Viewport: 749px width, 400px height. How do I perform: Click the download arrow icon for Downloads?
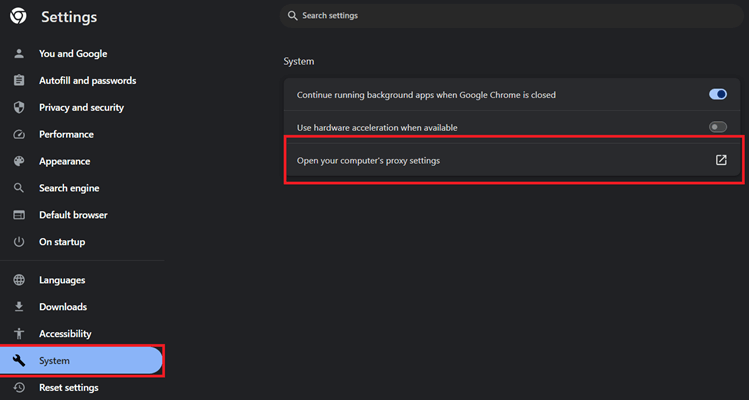point(18,307)
